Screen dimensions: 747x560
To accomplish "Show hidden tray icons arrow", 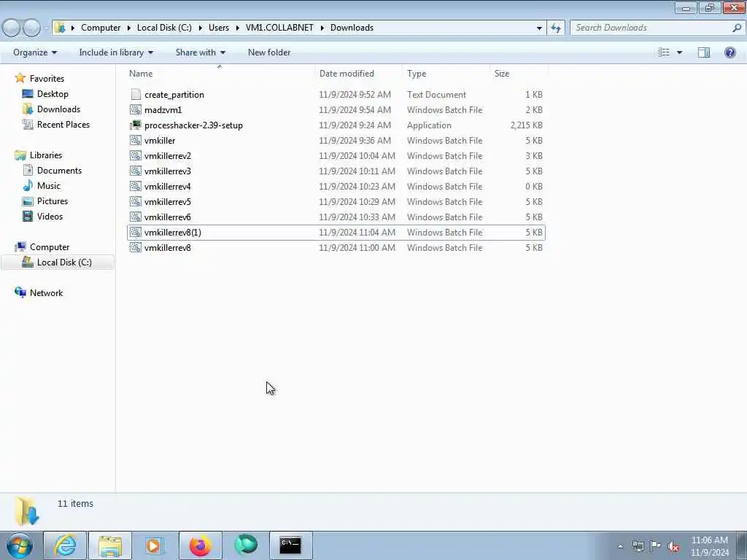I will (x=620, y=546).
